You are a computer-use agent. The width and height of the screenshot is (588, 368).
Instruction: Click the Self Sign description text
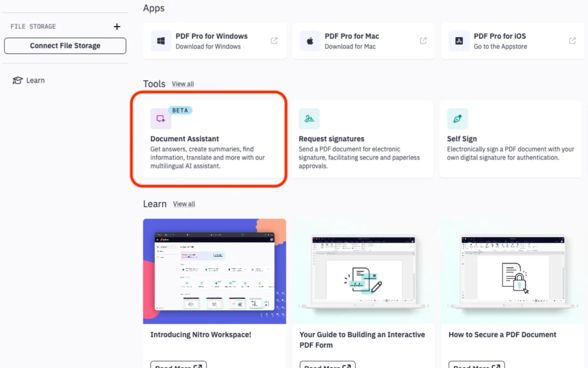tap(510, 154)
